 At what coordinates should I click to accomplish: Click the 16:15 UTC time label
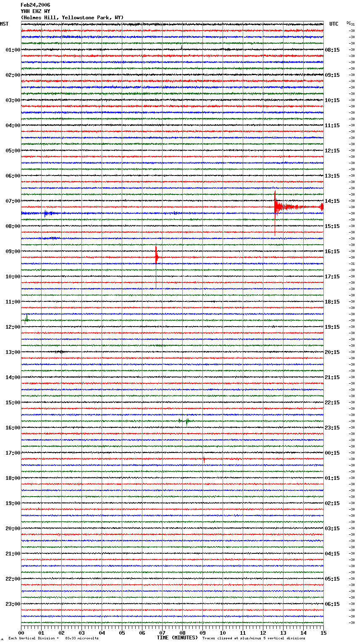pyautogui.click(x=332, y=251)
